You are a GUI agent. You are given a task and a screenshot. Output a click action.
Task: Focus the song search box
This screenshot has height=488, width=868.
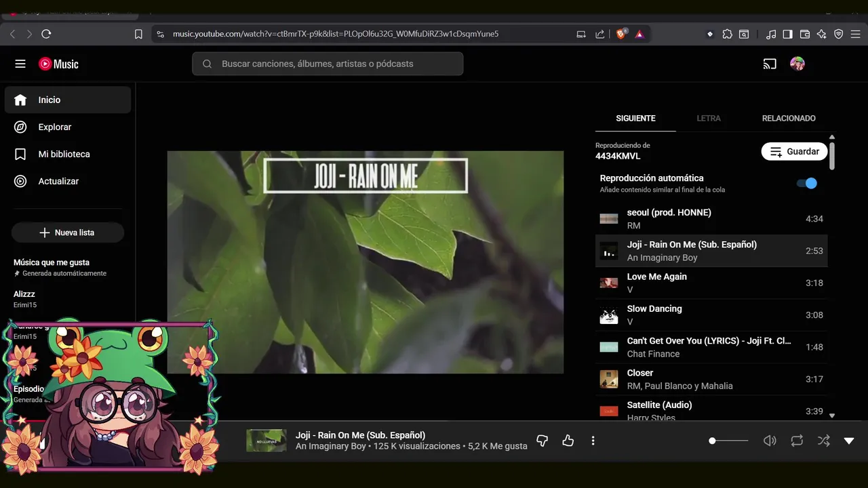[x=328, y=64]
